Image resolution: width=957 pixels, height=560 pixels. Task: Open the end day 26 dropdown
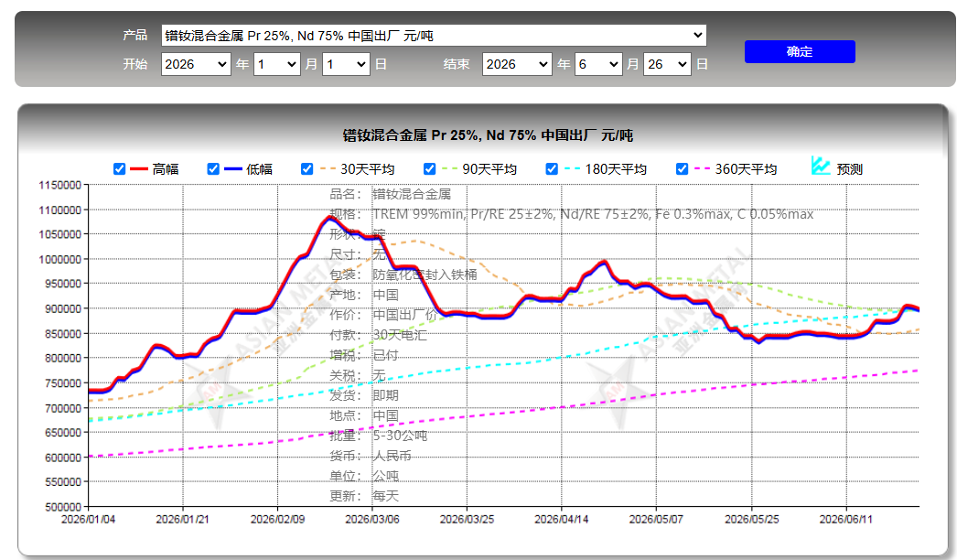(667, 64)
